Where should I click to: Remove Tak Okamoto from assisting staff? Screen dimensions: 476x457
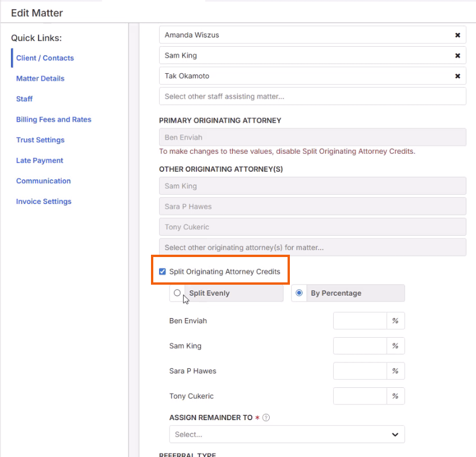[x=458, y=76]
